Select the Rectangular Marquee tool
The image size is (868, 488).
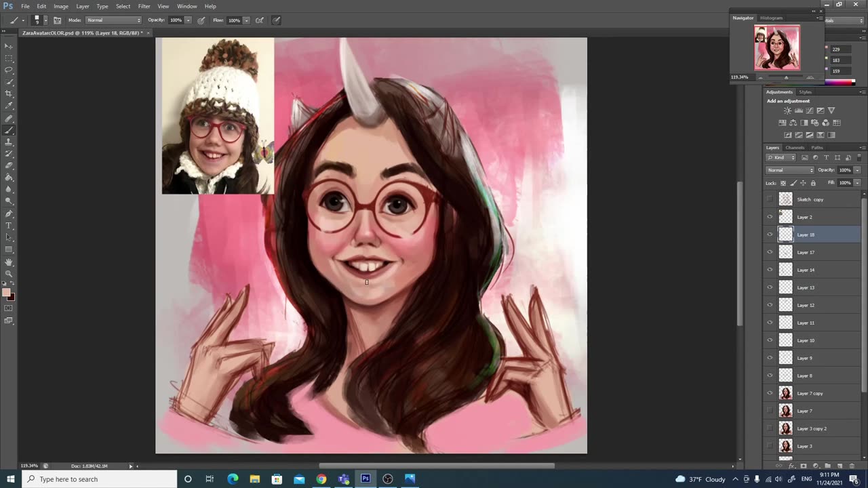click(9, 58)
